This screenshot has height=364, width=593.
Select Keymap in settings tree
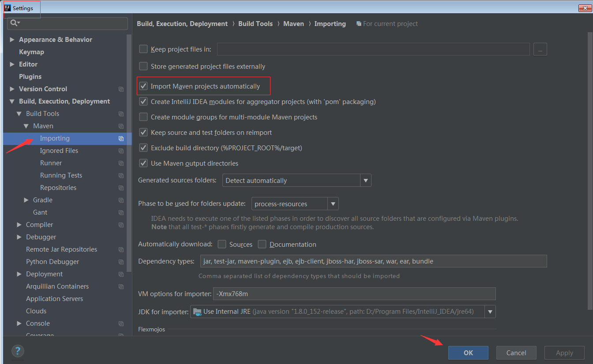tap(31, 52)
